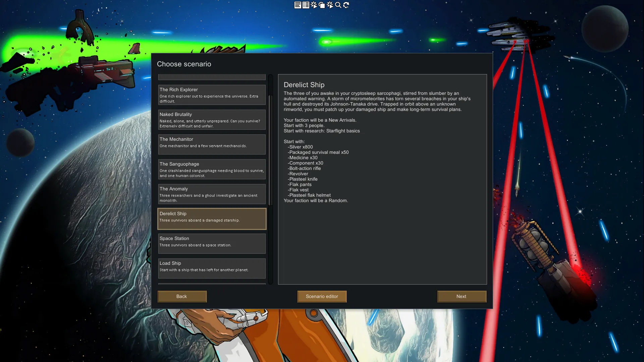
Task: Pick the Space Station scenario
Action: (212, 244)
